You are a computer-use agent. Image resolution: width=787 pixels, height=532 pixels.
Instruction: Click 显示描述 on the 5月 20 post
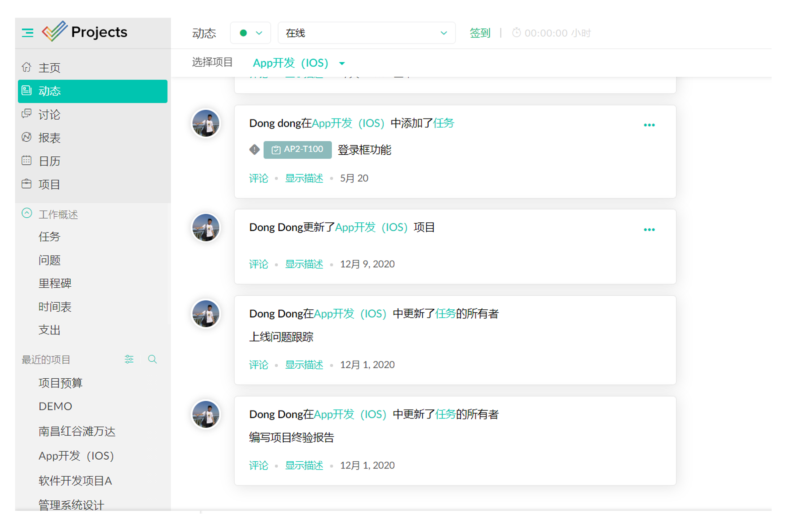[304, 178]
